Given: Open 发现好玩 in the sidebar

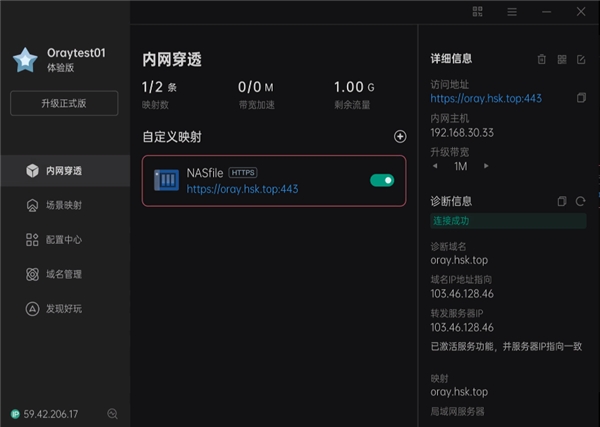Looking at the screenshot, I should click(x=65, y=309).
